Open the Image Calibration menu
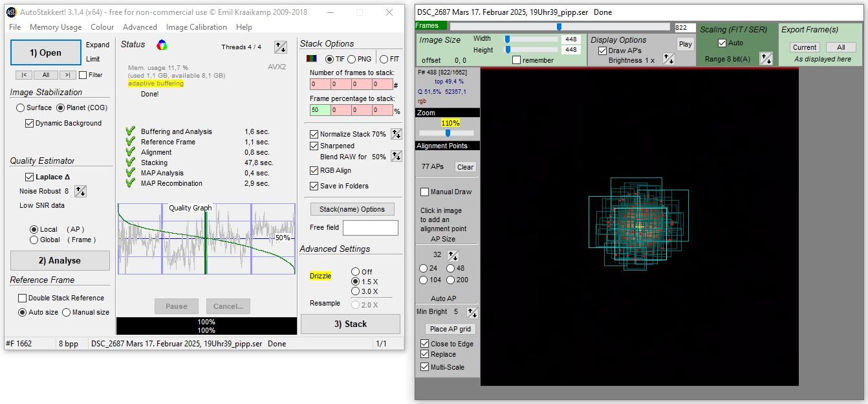This screenshot has width=868, height=404. (197, 27)
